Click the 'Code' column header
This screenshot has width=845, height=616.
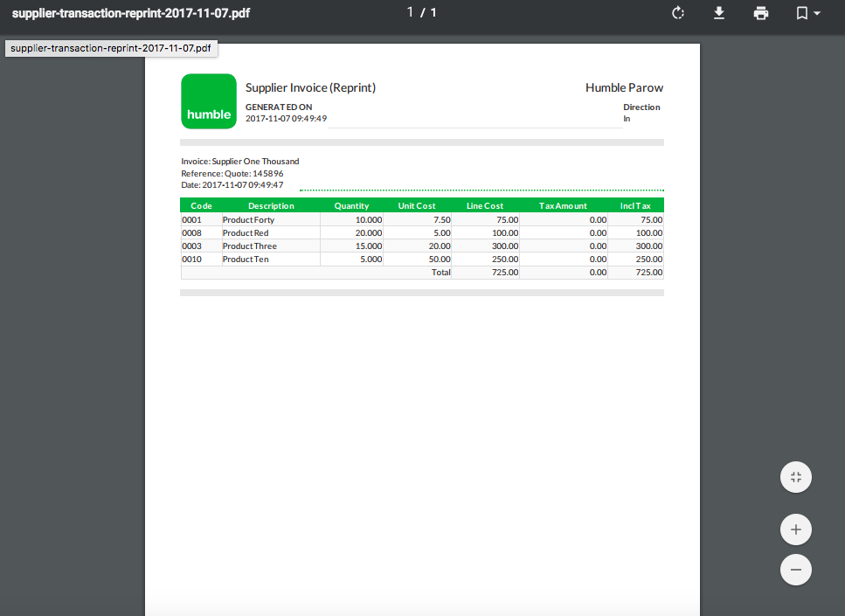click(x=201, y=206)
